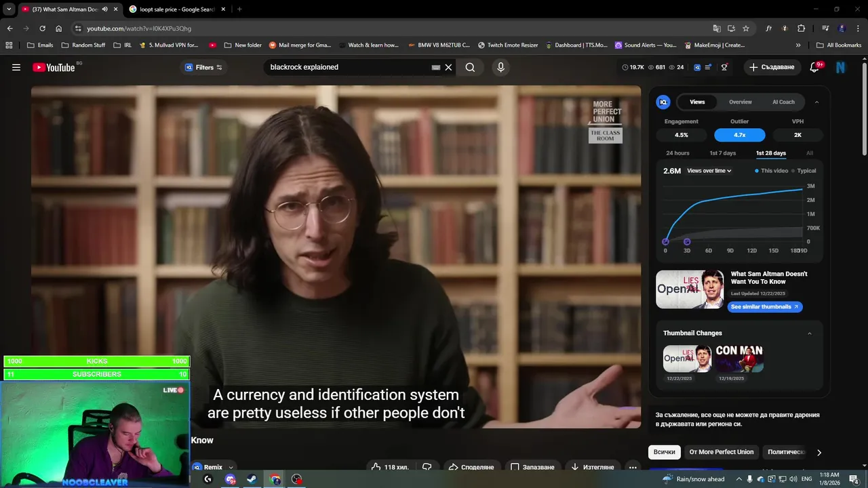Open the Chrome home page button

(59, 28)
